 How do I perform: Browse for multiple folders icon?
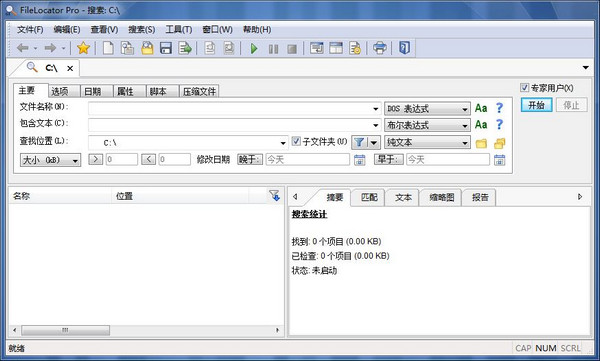click(x=499, y=143)
